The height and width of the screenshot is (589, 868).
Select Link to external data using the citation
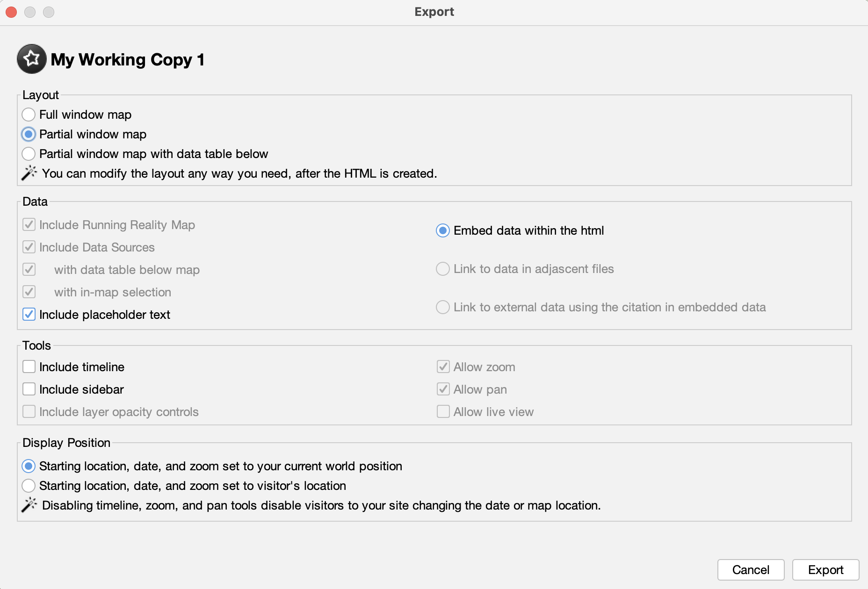click(x=442, y=307)
